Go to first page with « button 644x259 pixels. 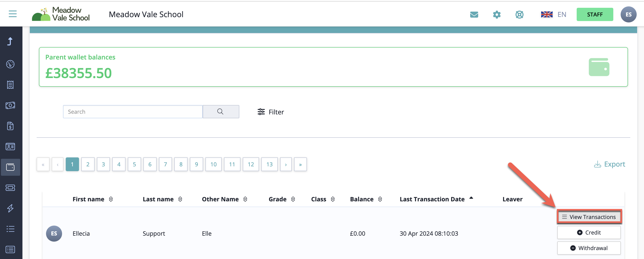tap(43, 164)
